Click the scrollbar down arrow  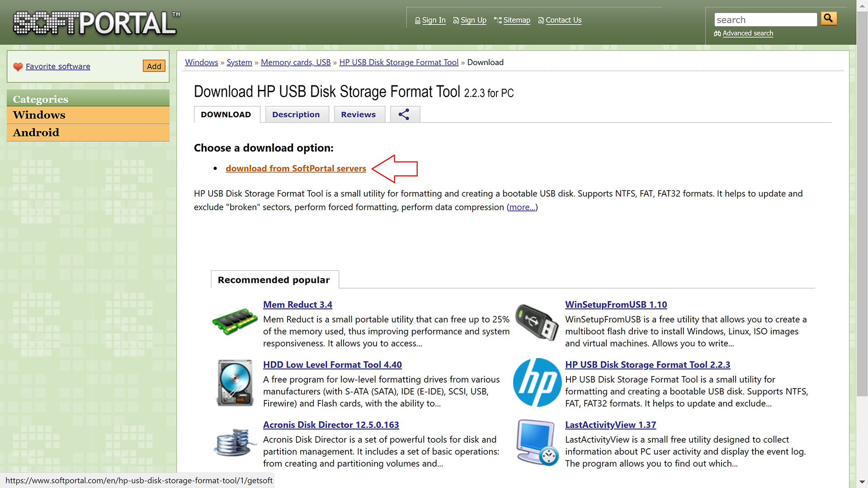pyautogui.click(x=862, y=483)
